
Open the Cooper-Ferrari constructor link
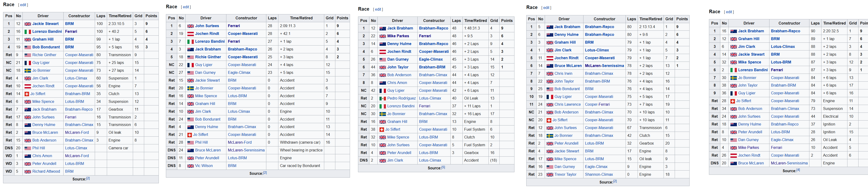click(597, 104)
